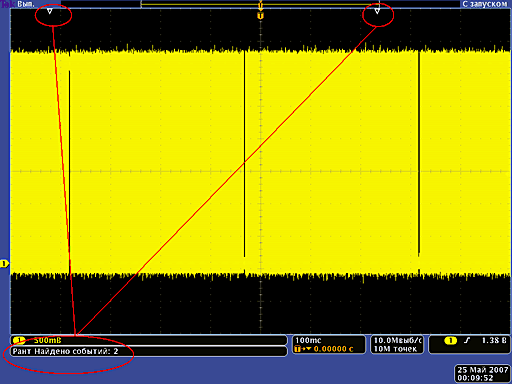The width and height of the screenshot is (512, 384).
Task: Click the '25 Май 2007' date readout
Action: click(x=483, y=370)
